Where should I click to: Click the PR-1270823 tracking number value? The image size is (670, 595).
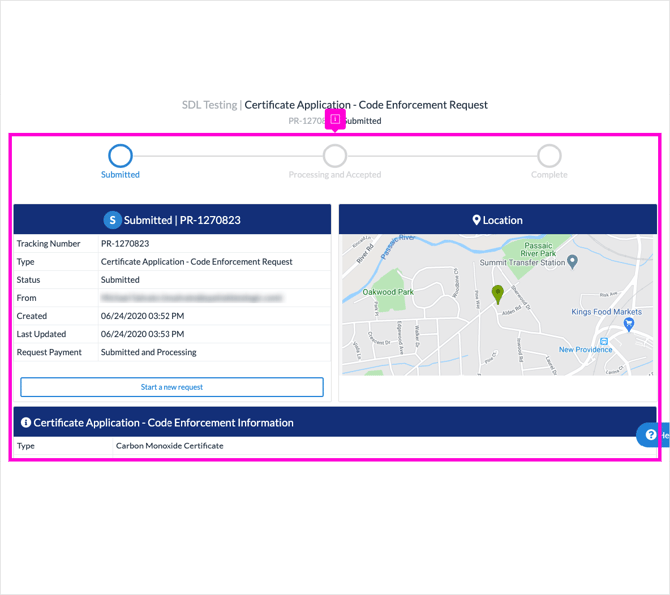click(x=125, y=244)
